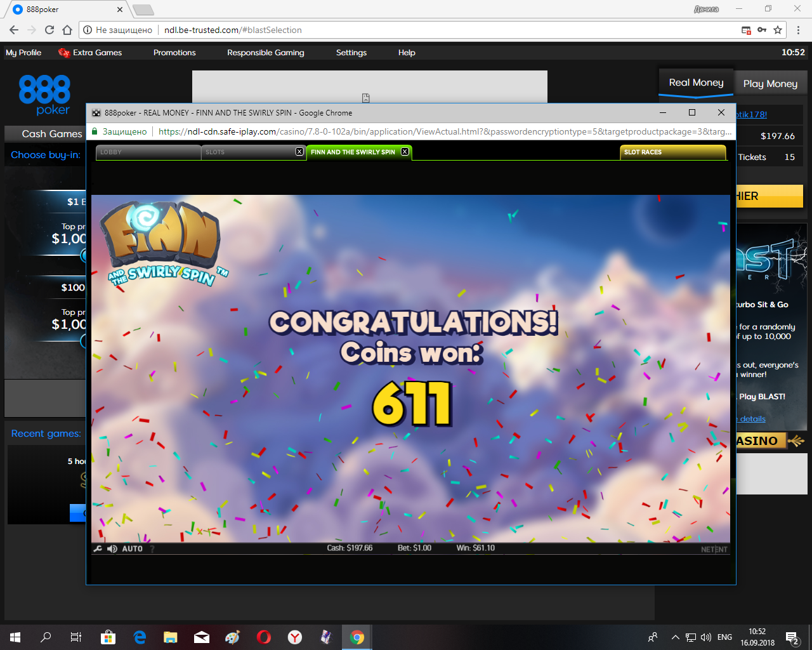The width and height of the screenshot is (812, 650).
Task: Open Paint app from taskbar
Action: click(232, 637)
